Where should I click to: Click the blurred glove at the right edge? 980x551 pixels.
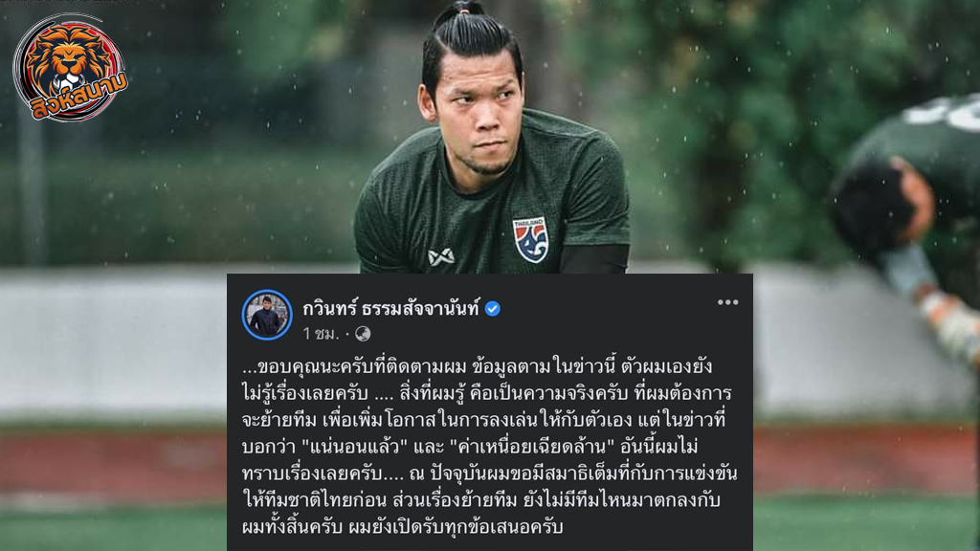[952, 323]
